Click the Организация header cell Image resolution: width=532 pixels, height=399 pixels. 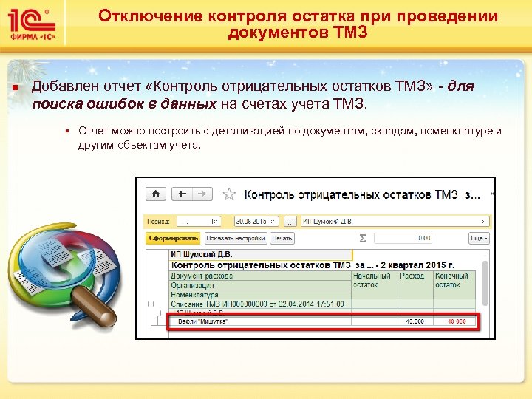[x=260, y=285]
